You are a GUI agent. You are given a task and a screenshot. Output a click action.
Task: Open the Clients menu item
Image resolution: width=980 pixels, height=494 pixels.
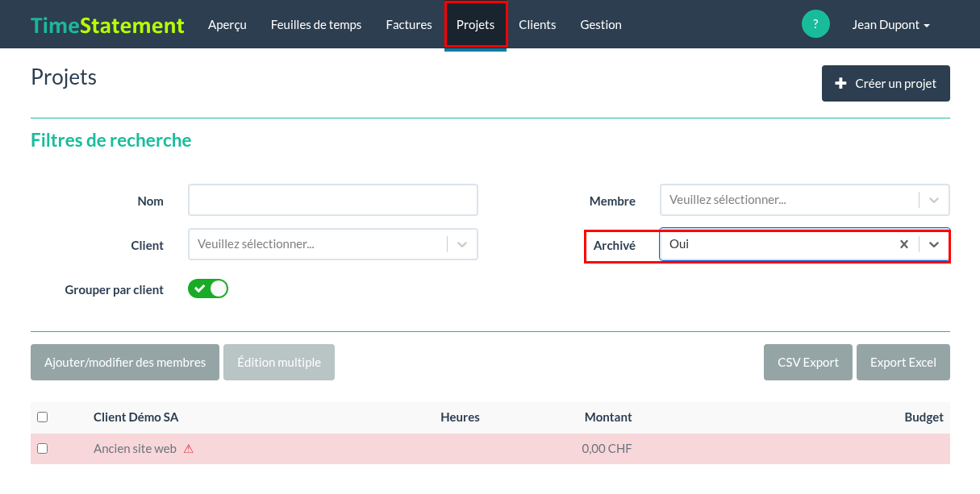(x=537, y=25)
